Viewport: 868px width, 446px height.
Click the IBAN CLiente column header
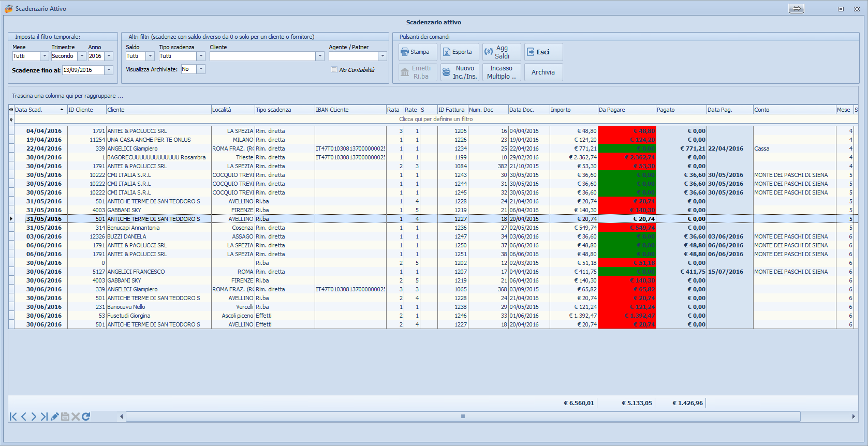350,110
